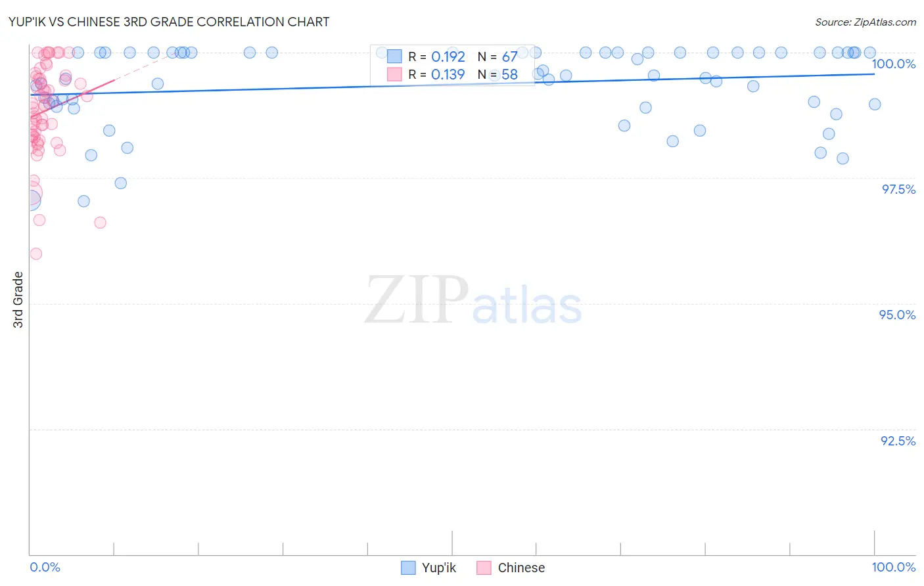Click the 92.5% y-axis label

coord(898,441)
